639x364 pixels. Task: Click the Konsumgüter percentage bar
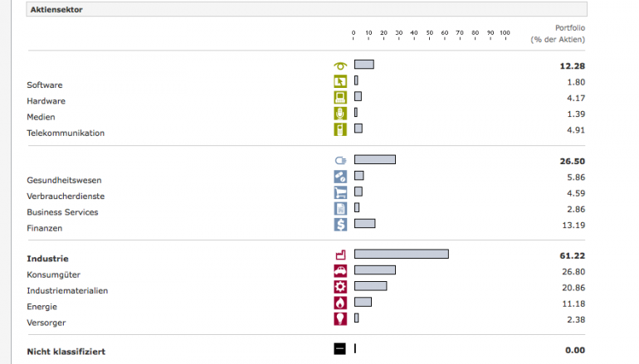[374, 270]
